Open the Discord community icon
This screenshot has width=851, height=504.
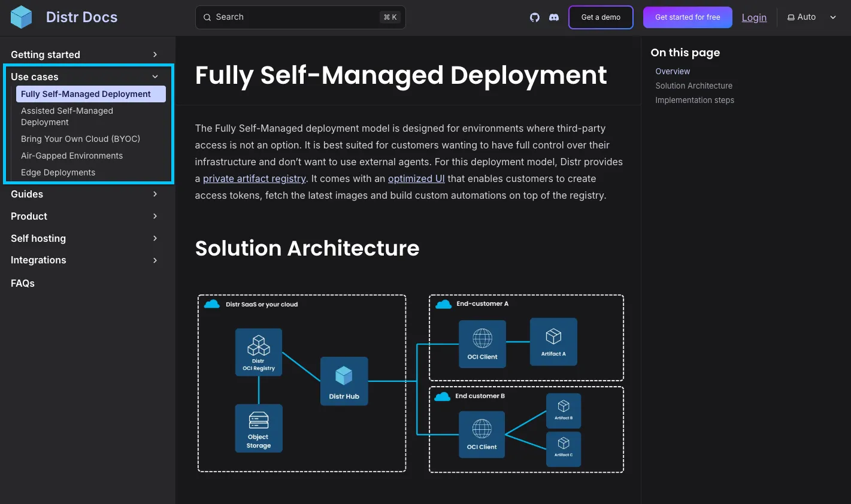554,17
